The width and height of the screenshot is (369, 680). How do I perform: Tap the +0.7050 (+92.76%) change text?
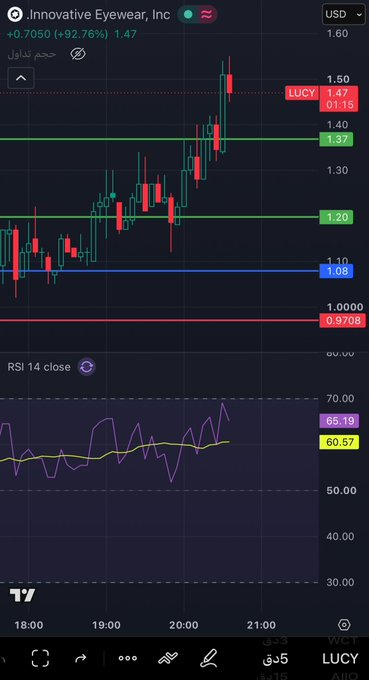[x=57, y=34]
